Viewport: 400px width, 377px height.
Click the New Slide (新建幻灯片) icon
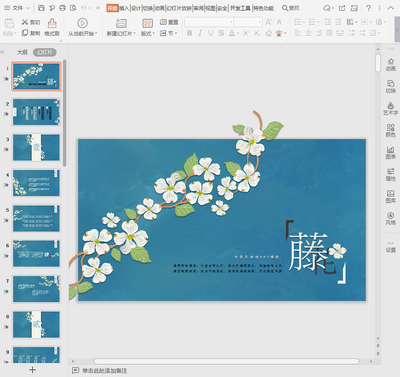(121, 23)
